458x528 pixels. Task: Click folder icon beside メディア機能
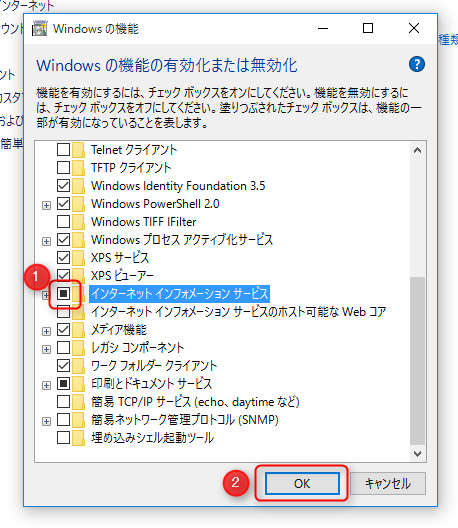(x=78, y=330)
